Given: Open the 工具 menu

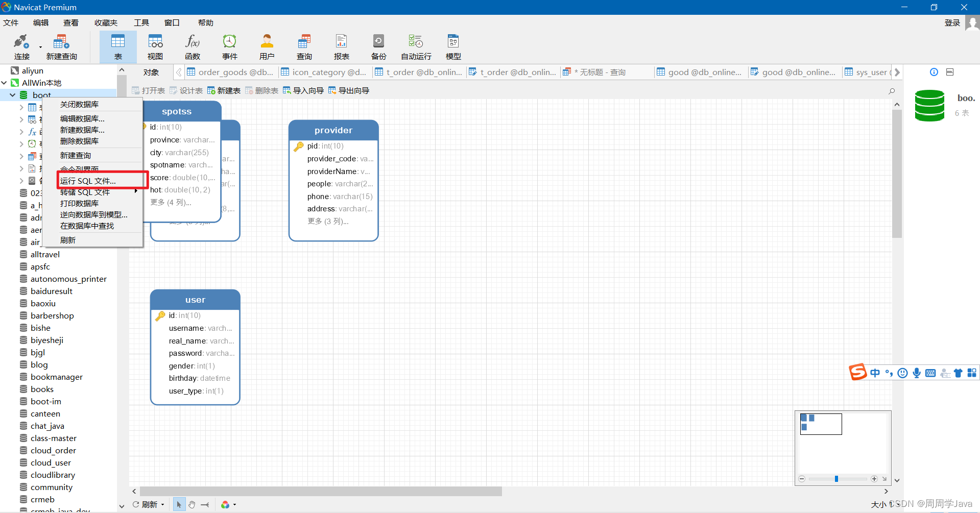Looking at the screenshot, I should (x=141, y=23).
